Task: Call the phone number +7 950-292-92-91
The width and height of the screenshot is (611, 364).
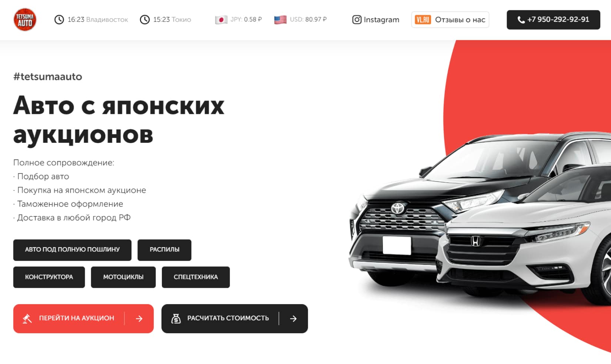Action: pos(553,20)
